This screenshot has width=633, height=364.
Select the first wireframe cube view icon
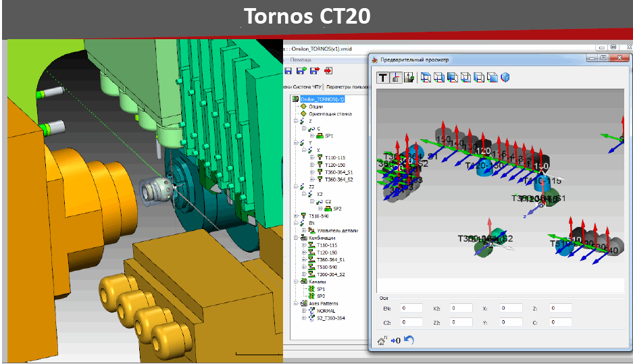(426, 78)
